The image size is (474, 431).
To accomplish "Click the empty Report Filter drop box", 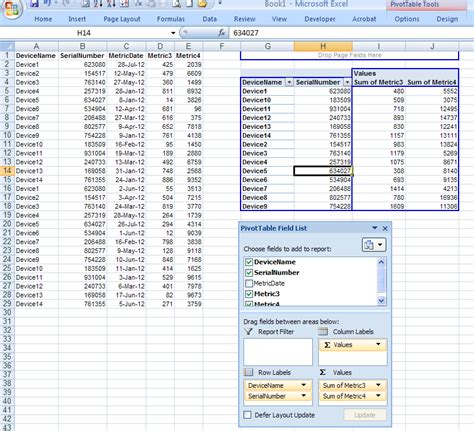I will coord(278,352).
